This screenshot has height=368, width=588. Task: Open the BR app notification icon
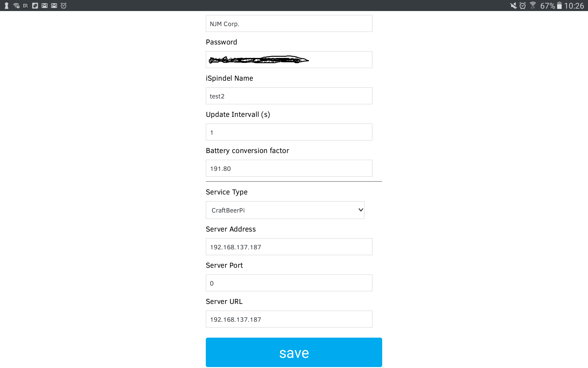point(25,6)
